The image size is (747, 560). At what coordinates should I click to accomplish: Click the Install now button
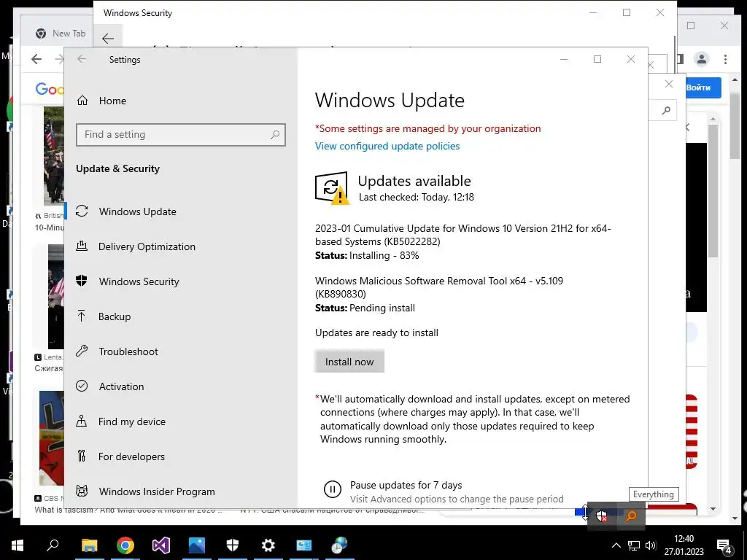(349, 362)
